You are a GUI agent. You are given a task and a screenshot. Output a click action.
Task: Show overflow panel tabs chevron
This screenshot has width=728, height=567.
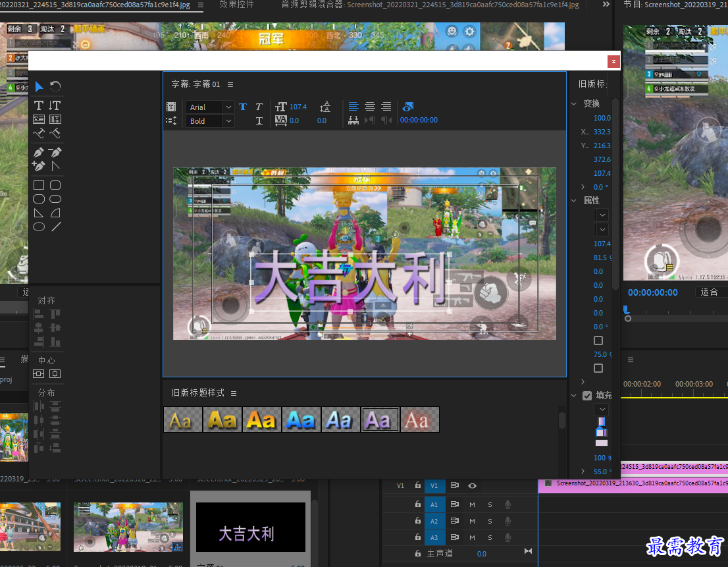606,4
